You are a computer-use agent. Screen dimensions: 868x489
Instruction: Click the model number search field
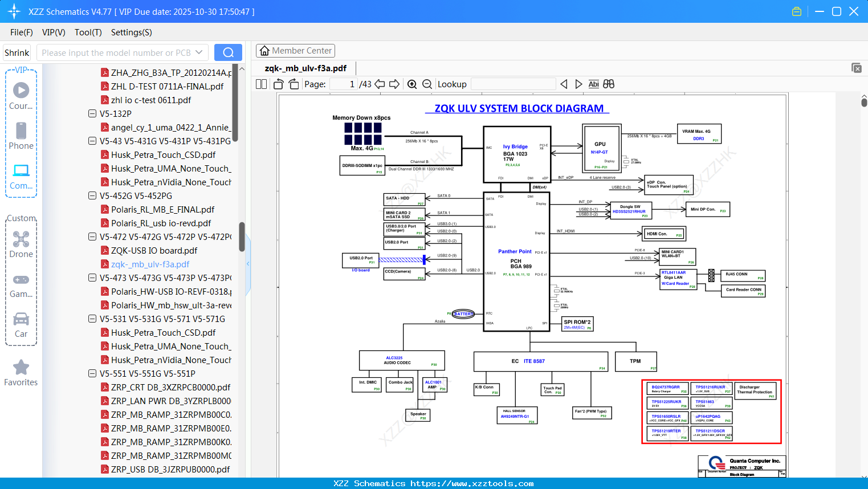pos(117,52)
